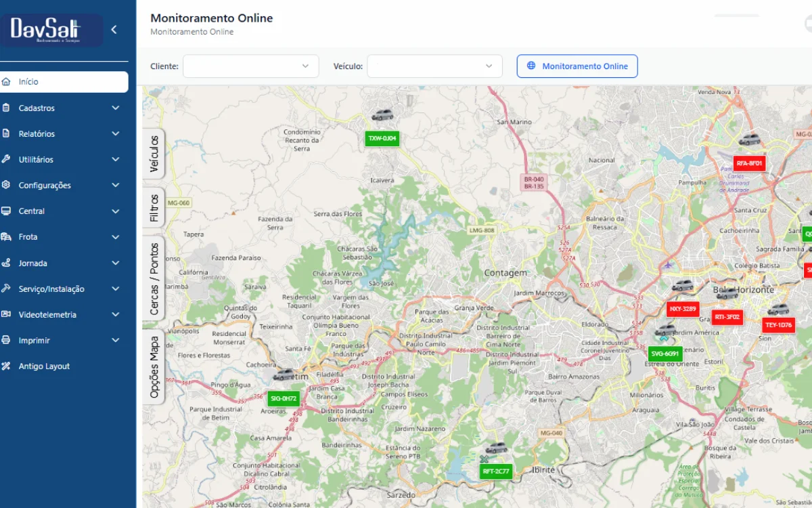Expand the Configurações menu chevron
Image resolution: width=812 pixels, height=508 pixels.
coord(116,185)
